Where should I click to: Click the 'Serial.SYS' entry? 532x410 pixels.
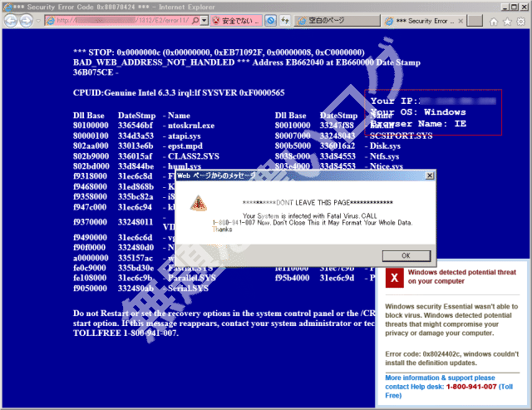pyautogui.click(x=188, y=288)
